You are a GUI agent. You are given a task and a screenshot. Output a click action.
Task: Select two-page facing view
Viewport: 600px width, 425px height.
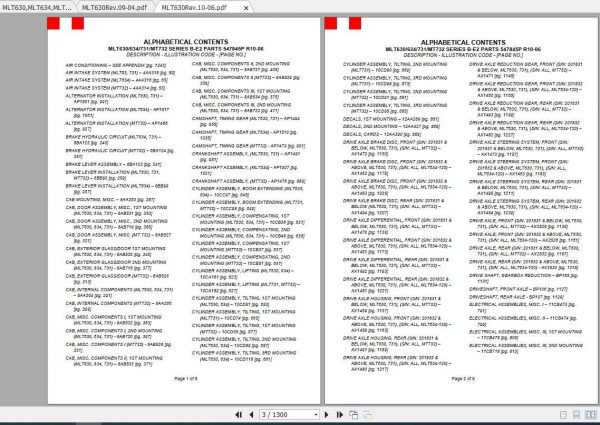click(591, 415)
